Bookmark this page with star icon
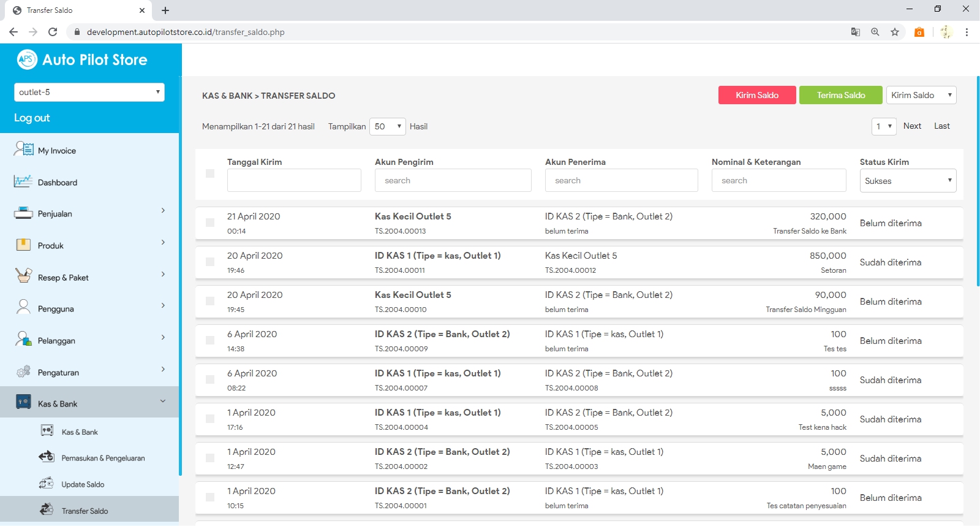This screenshot has width=980, height=526. [895, 32]
